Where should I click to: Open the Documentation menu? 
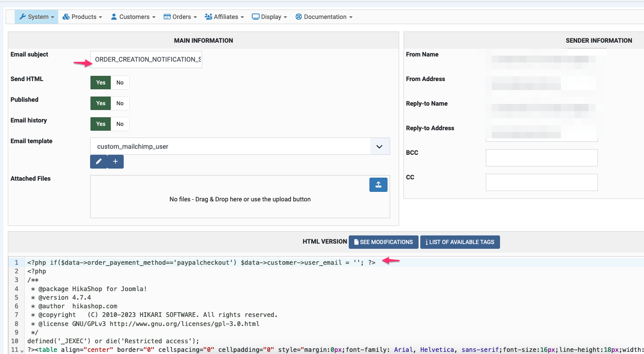(x=324, y=17)
